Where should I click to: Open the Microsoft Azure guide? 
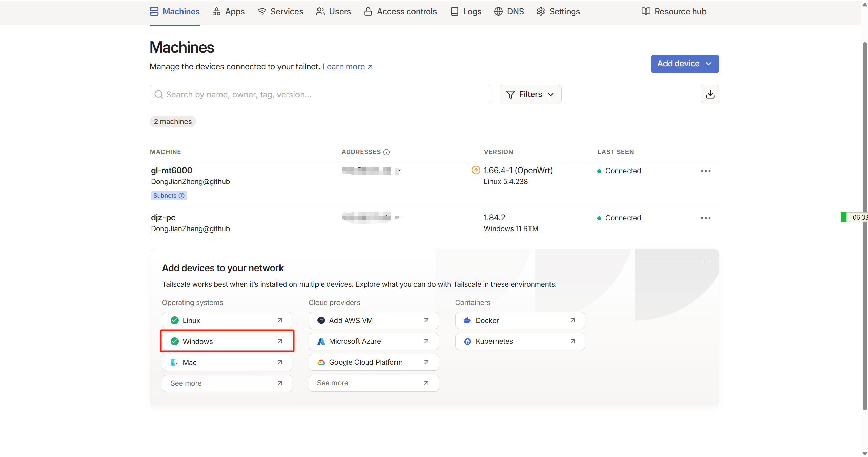pos(373,341)
